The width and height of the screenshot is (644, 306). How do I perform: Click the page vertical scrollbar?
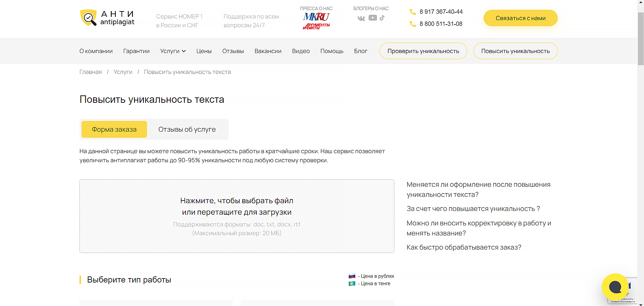(641, 39)
